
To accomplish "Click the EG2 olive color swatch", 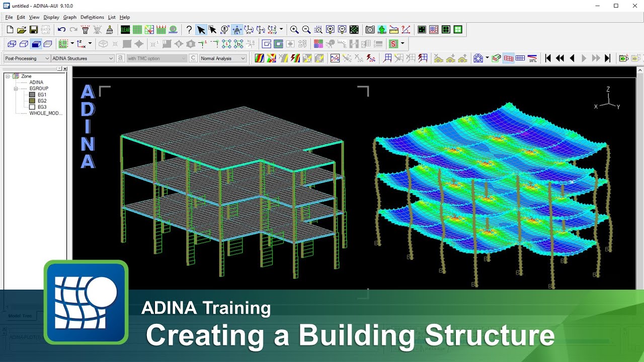I will (x=32, y=101).
